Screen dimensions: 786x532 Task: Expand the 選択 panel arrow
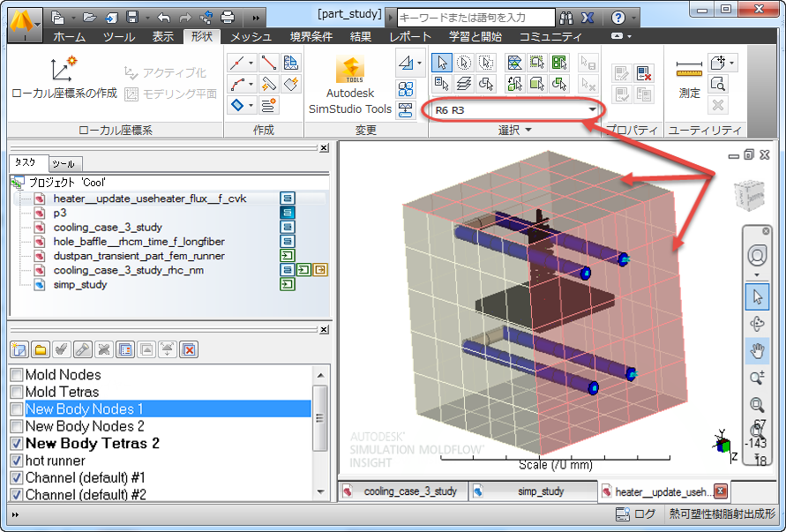click(x=528, y=131)
